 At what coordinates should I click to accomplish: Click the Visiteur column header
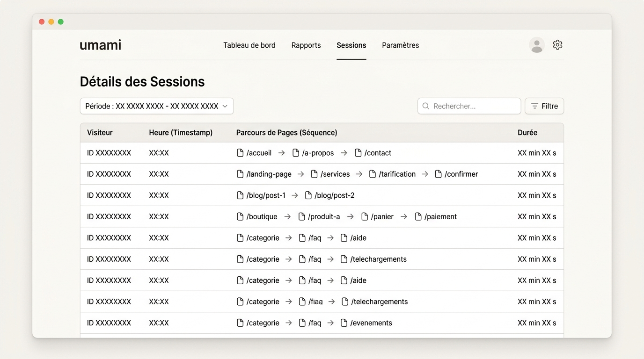click(100, 133)
